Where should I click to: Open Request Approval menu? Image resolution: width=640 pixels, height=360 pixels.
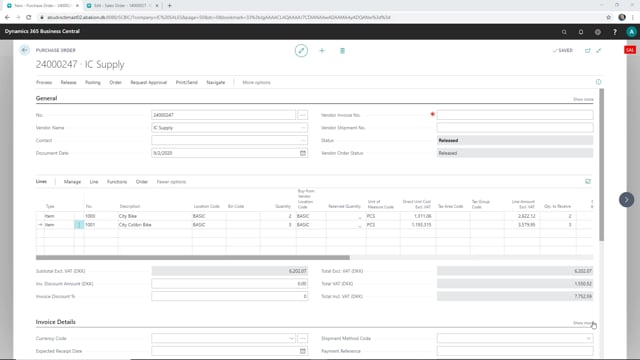149,82
